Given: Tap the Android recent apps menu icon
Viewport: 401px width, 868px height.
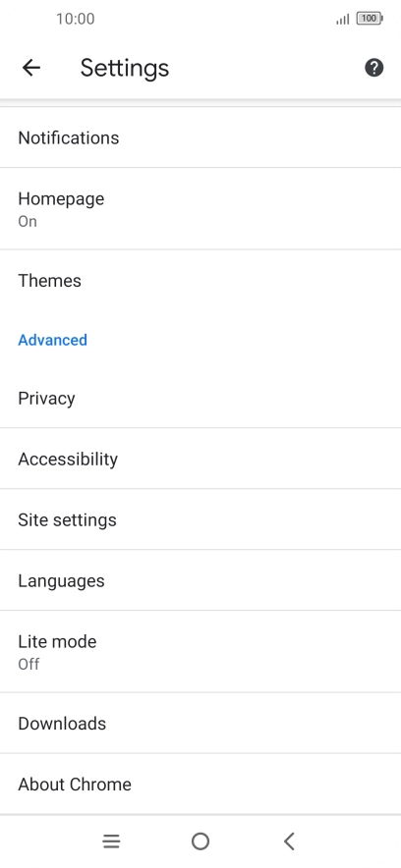Looking at the screenshot, I should click(111, 841).
